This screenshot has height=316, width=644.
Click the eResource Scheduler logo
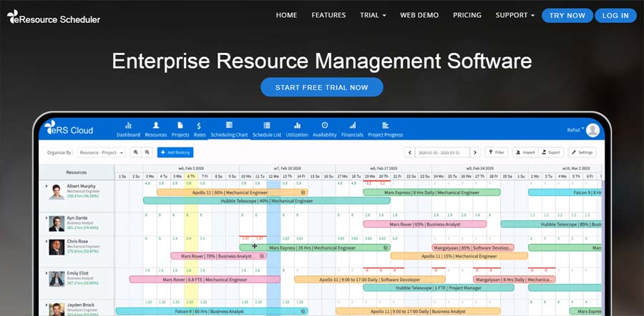54,17
